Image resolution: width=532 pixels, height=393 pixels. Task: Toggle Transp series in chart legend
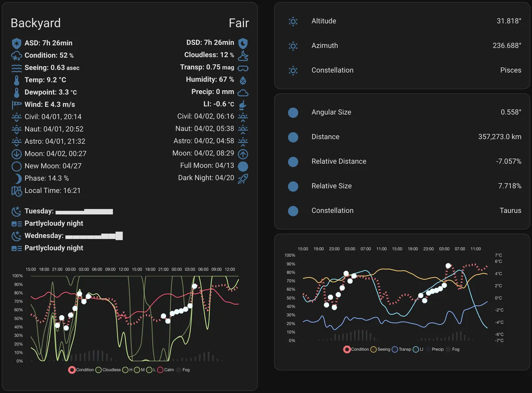click(x=401, y=350)
